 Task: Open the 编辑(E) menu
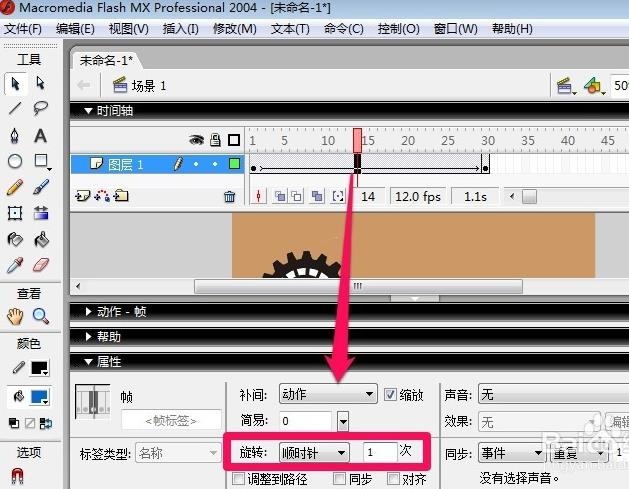(75, 29)
